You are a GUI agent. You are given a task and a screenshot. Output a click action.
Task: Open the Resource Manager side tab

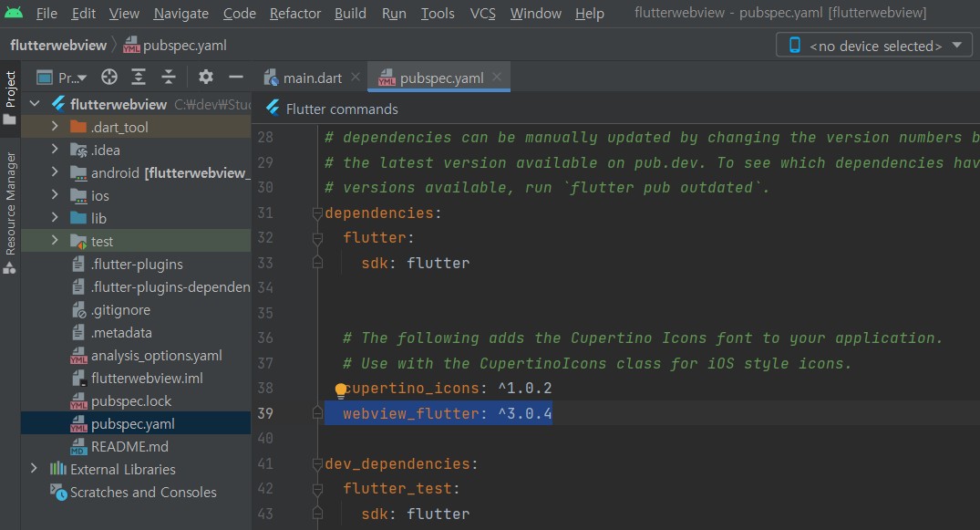[x=10, y=213]
